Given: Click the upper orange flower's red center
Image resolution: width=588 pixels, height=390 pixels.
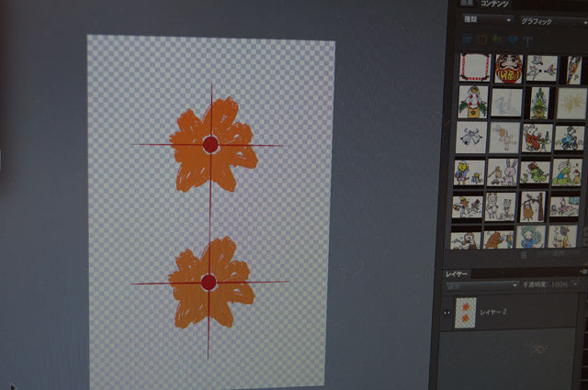Looking at the screenshot, I should click(209, 144).
